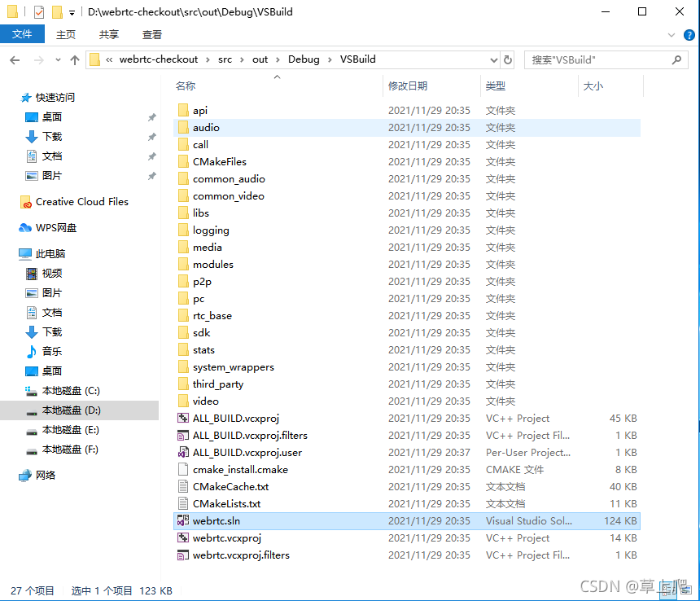Open the Help question mark icon

pyautogui.click(x=689, y=35)
